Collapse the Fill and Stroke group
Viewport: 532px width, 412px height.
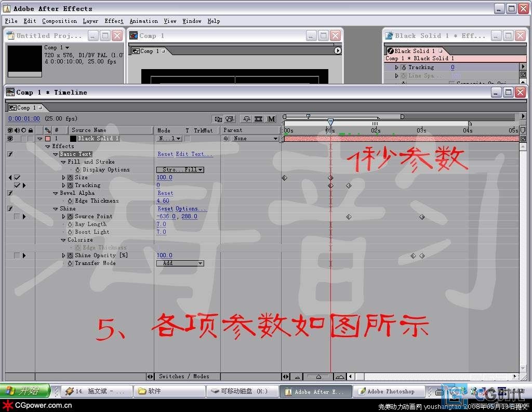coord(63,162)
